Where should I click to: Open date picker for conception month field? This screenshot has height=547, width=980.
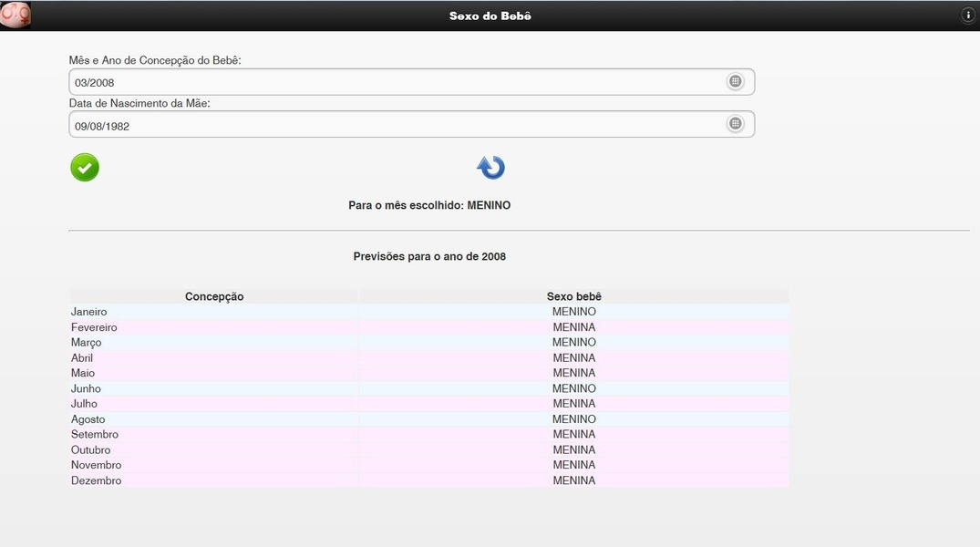[x=735, y=81]
